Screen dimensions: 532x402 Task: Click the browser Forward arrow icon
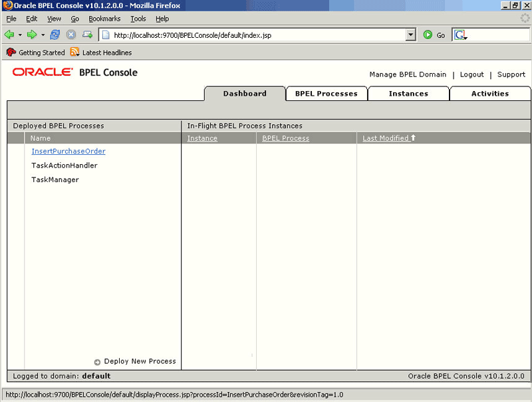(x=32, y=35)
